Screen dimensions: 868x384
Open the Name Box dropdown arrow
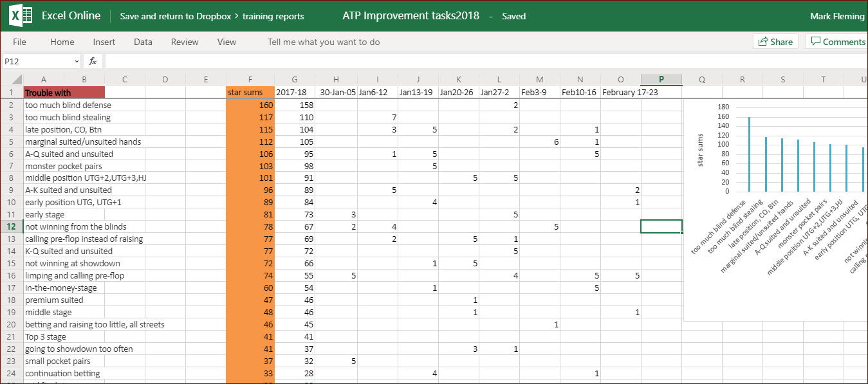coord(77,61)
